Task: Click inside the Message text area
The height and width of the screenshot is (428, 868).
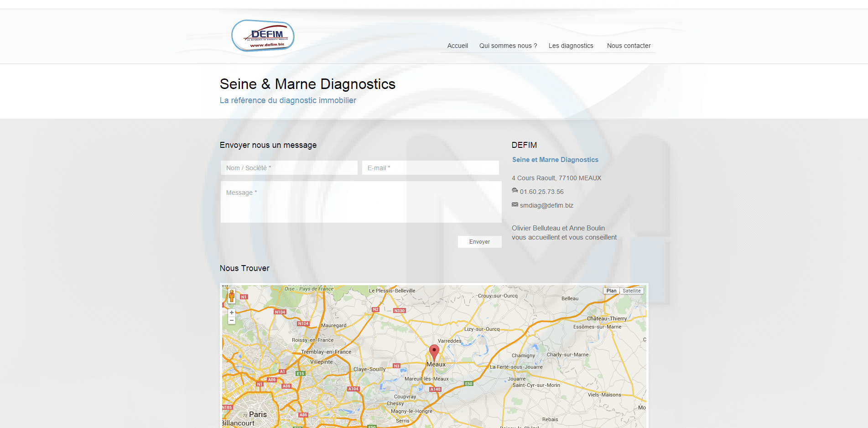Action: pos(361,202)
